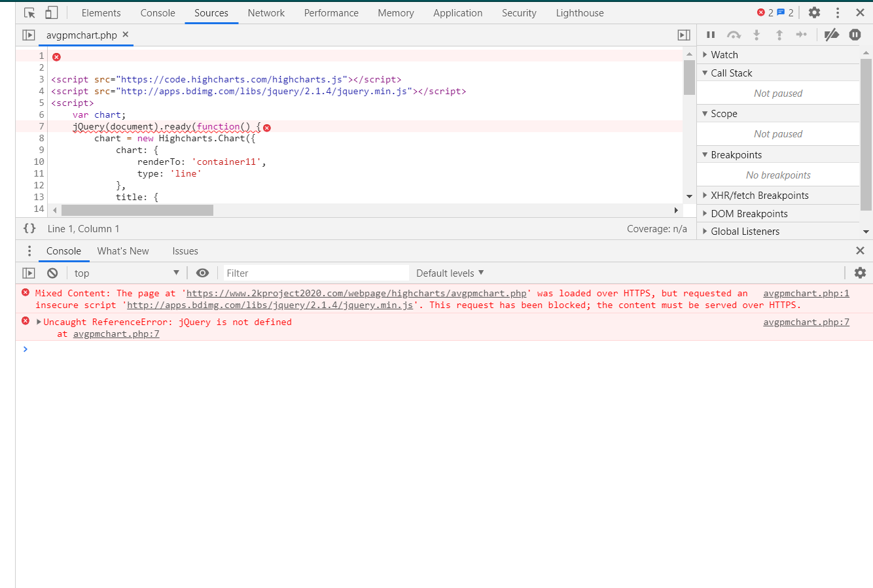The image size is (873, 588).
Task: Open the console settings gear
Action: coord(860,273)
